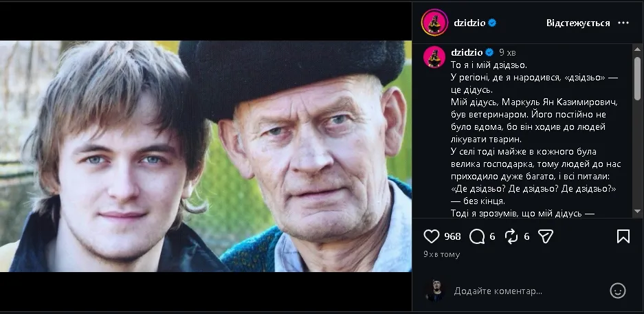Toggle the Відстежується following button

(x=578, y=23)
